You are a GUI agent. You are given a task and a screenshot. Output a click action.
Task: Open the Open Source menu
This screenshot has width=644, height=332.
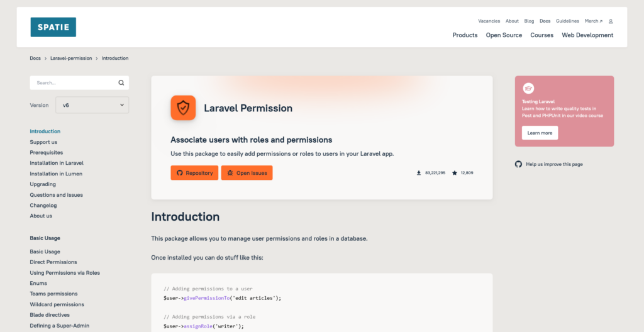[504, 35]
